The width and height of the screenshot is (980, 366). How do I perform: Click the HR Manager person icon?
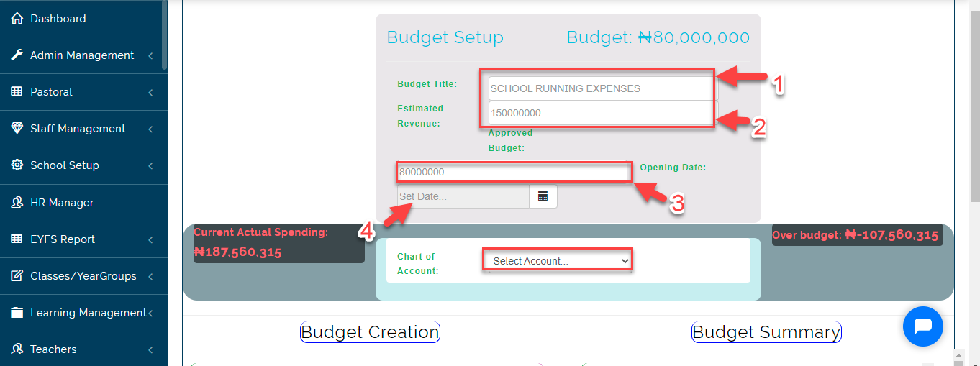(x=17, y=203)
